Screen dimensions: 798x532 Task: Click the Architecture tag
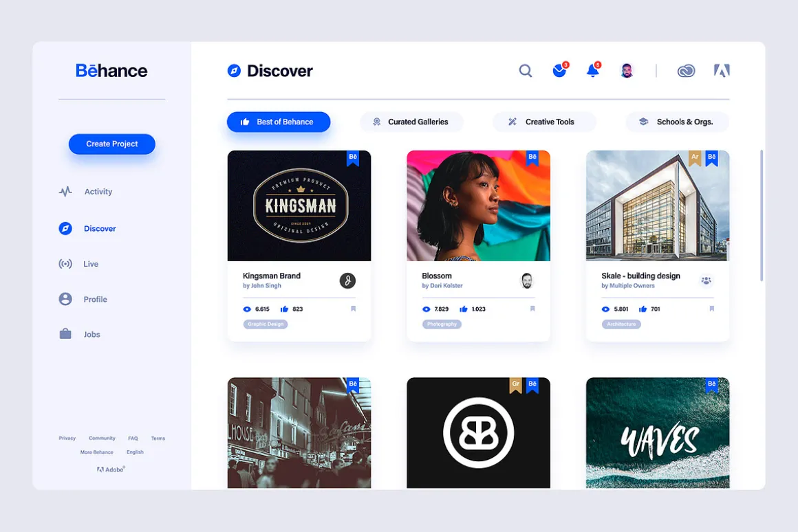(x=621, y=324)
